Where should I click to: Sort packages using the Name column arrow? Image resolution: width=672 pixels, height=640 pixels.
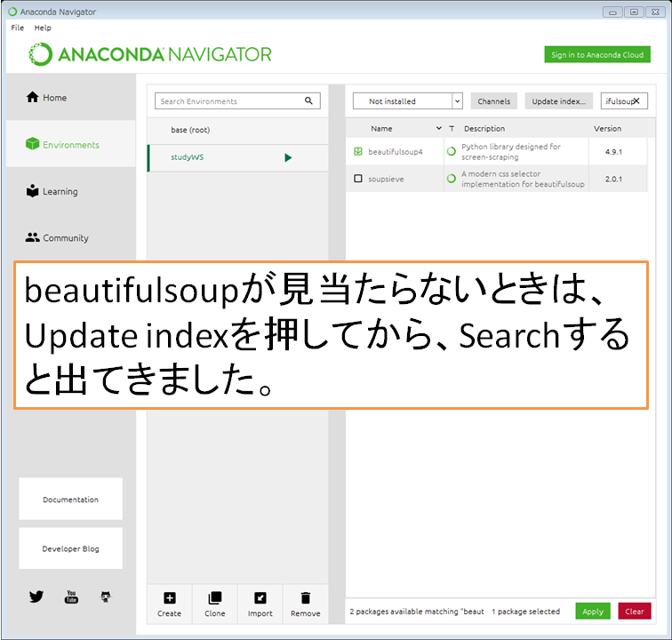439,128
